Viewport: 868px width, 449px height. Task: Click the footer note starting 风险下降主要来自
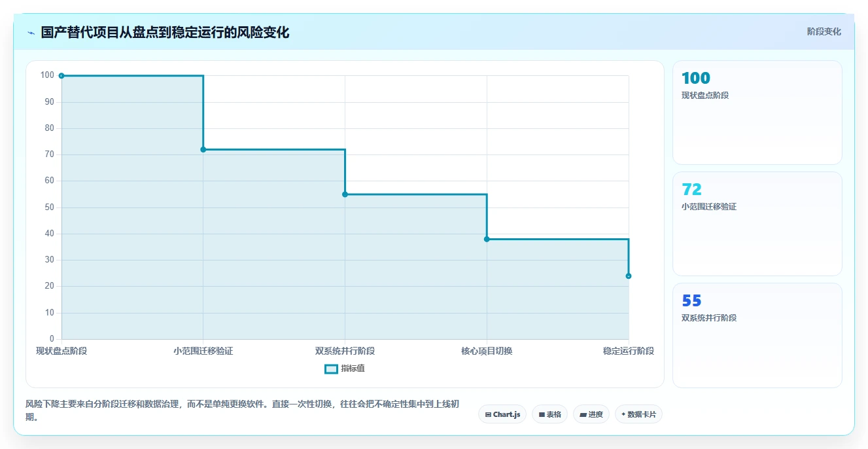click(243, 411)
